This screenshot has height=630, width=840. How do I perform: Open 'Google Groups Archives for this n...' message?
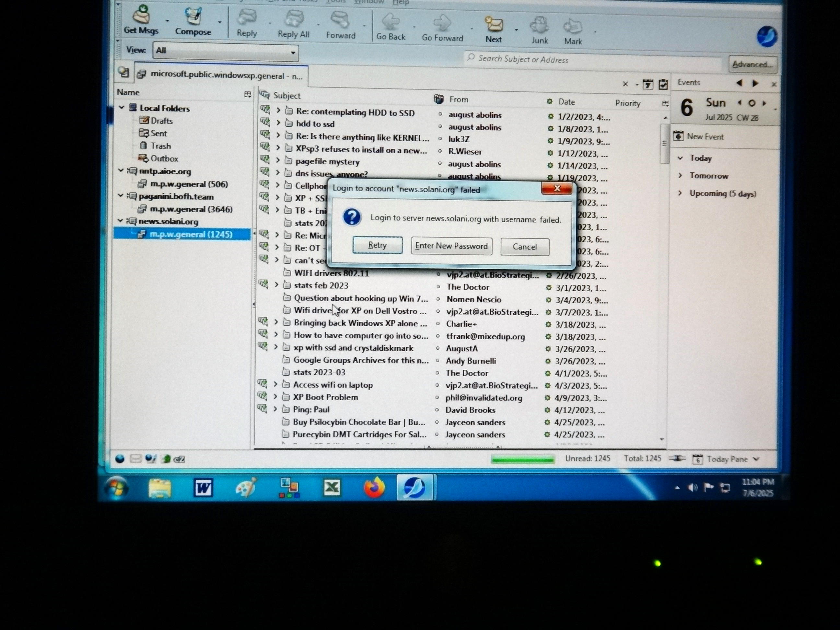361,360
